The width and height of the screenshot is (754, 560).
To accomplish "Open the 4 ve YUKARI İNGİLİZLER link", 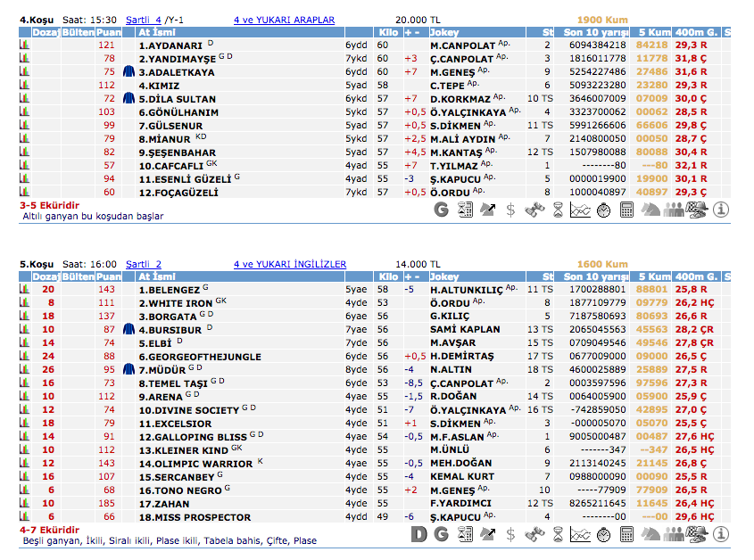I will 289,264.
